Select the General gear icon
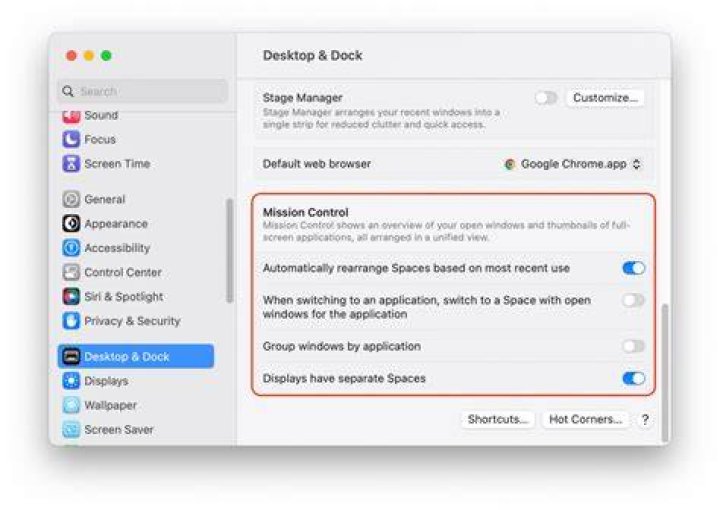 (x=71, y=199)
